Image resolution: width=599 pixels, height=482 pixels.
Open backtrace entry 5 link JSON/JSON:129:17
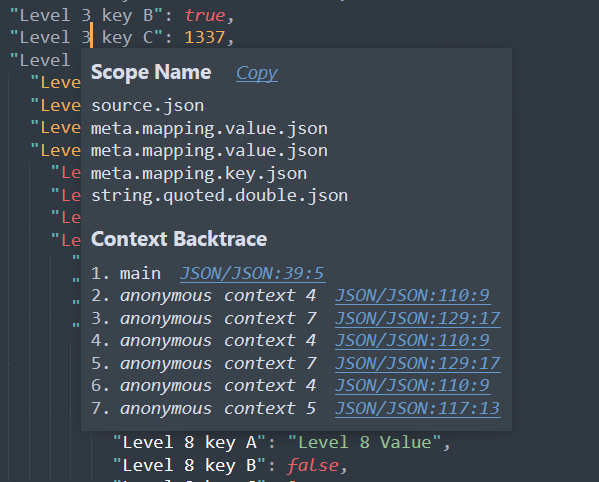pos(418,363)
